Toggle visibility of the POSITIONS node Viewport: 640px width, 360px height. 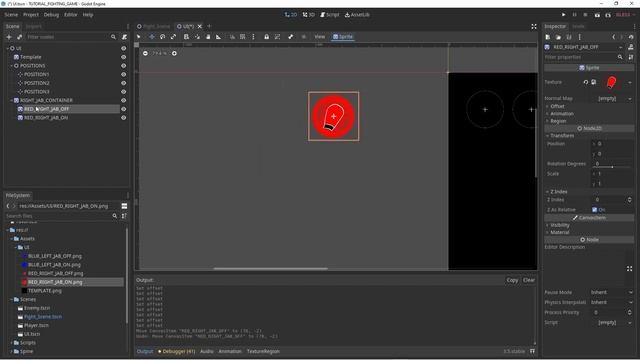tap(123, 66)
